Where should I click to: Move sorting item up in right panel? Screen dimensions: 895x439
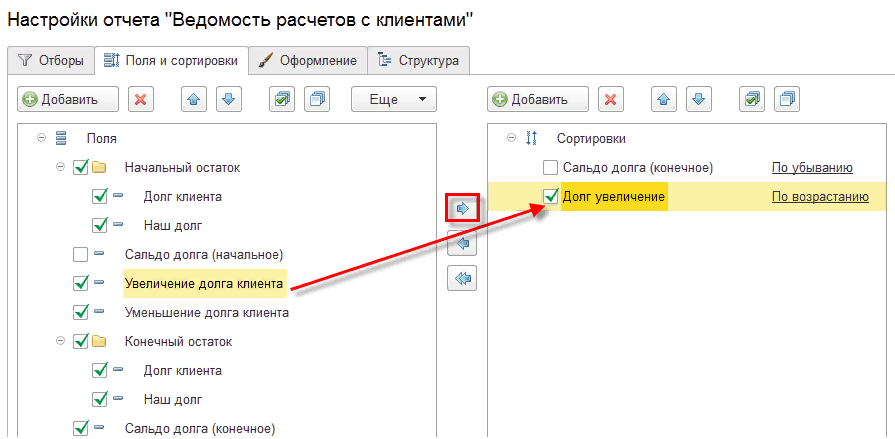[663, 99]
